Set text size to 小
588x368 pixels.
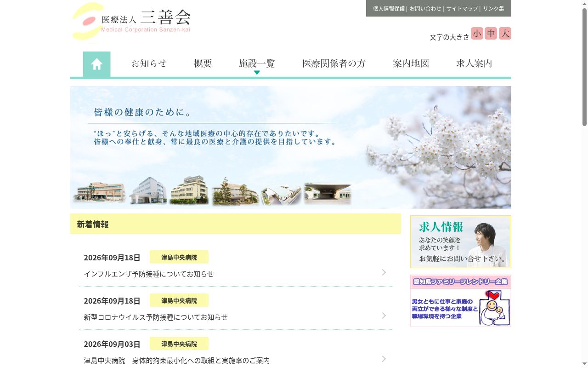pyautogui.click(x=477, y=34)
